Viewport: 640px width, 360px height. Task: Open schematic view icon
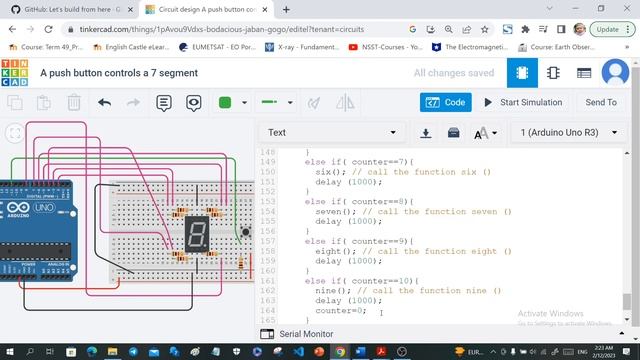pyautogui.click(x=553, y=73)
